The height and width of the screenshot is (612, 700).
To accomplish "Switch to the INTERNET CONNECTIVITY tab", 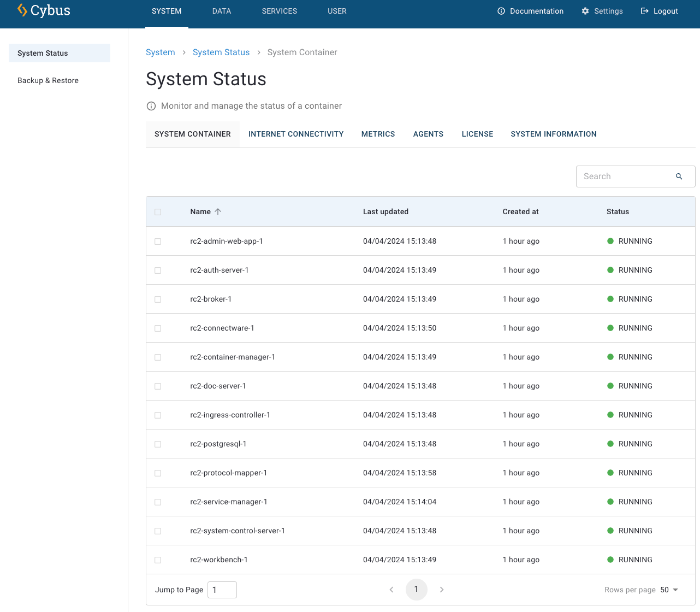I will [x=295, y=134].
